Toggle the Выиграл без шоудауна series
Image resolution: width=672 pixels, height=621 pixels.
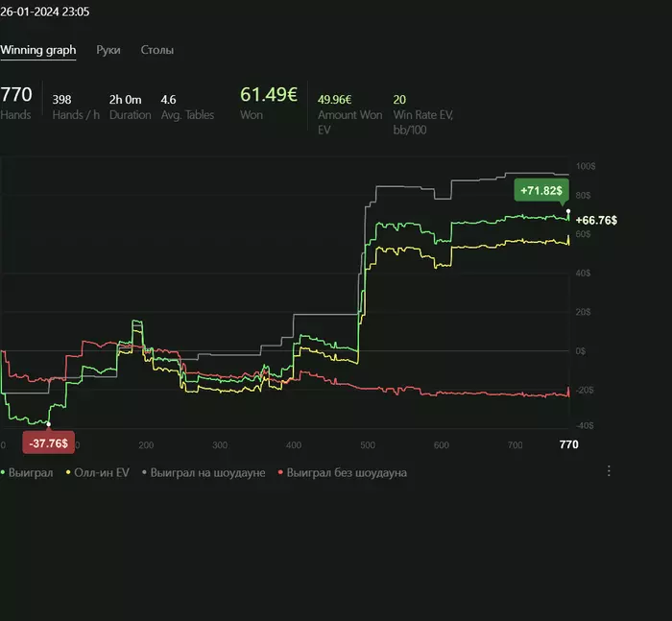(343, 473)
